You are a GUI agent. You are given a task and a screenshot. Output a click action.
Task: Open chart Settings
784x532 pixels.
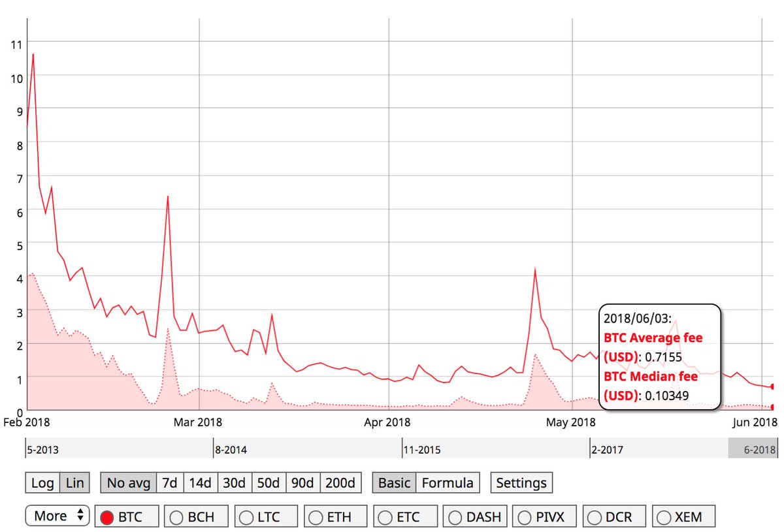click(521, 483)
